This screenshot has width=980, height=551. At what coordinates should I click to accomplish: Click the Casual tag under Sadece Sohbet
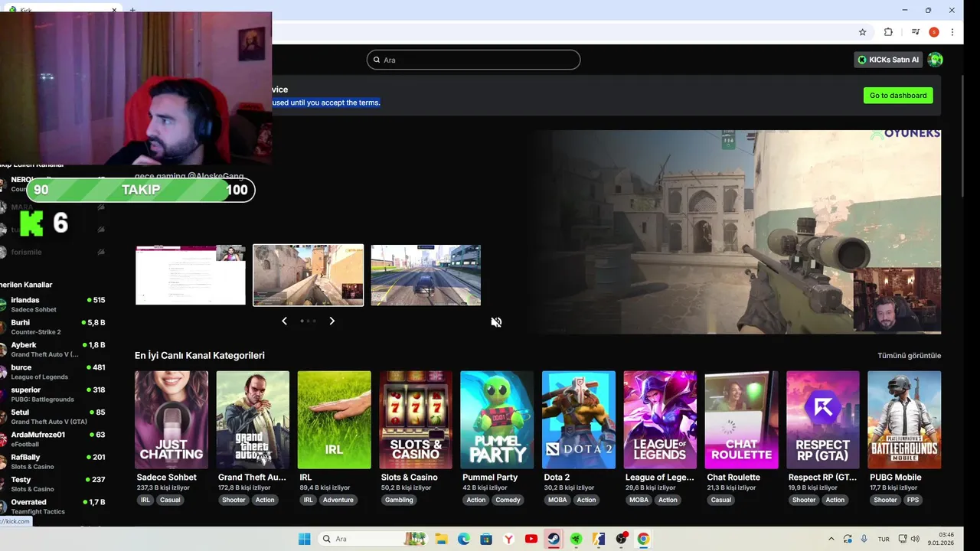pyautogui.click(x=170, y=500)
